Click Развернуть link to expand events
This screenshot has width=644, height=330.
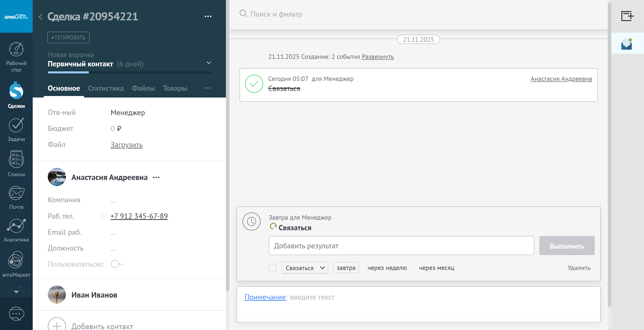click(378, 57)
